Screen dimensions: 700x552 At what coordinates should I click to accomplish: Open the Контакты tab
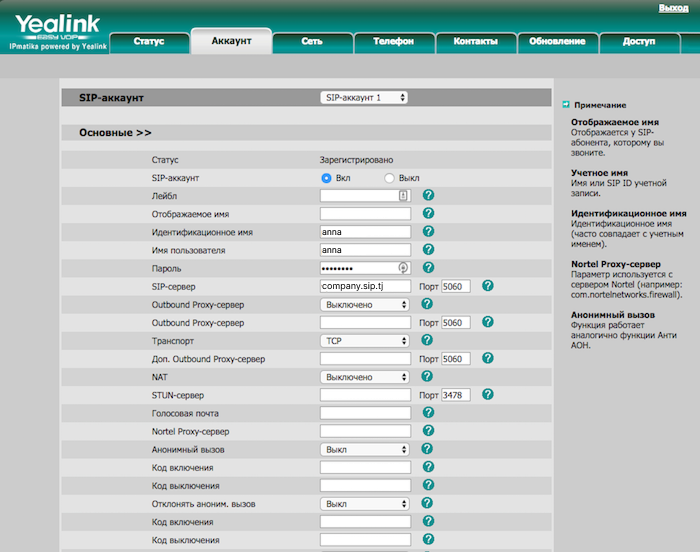[x=475, y=41]
